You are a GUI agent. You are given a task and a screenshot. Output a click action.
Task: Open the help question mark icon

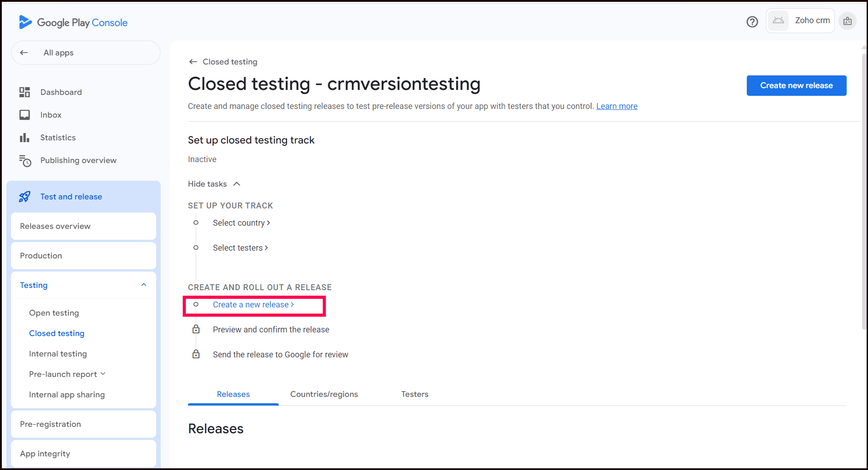[x=752, y=22]
